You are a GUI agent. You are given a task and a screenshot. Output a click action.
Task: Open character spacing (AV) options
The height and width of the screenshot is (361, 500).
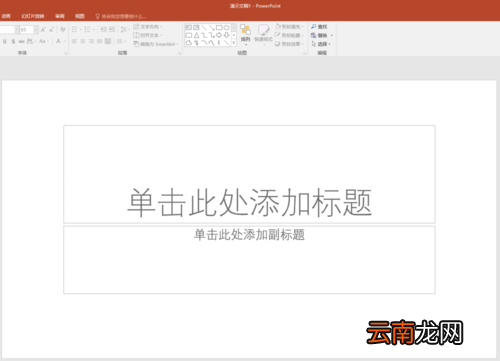pos(31,41)
